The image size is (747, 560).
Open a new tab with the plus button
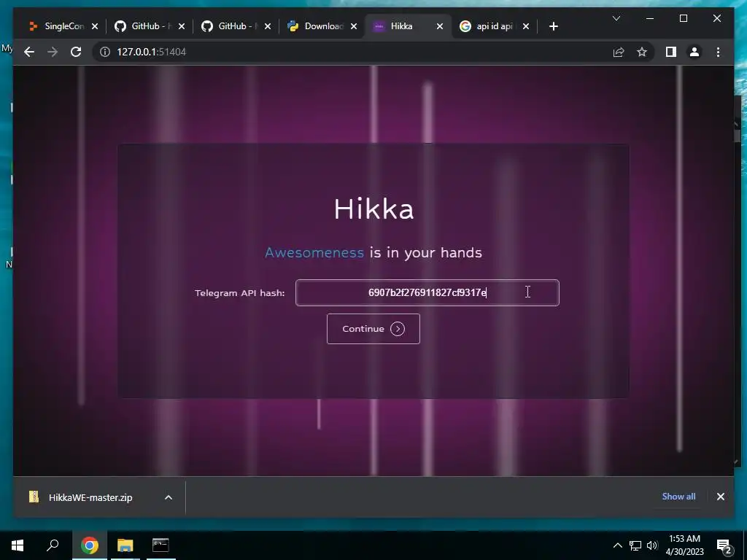553,26
